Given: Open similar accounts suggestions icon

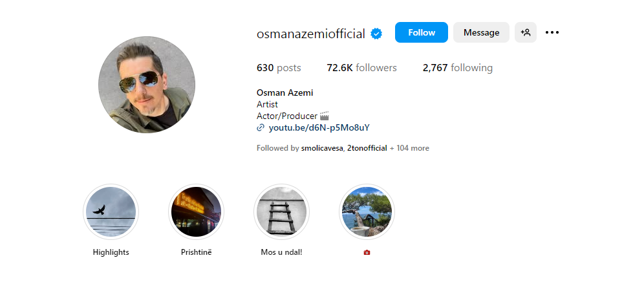Looking at the screenshot, I should (x=525, y=32).
